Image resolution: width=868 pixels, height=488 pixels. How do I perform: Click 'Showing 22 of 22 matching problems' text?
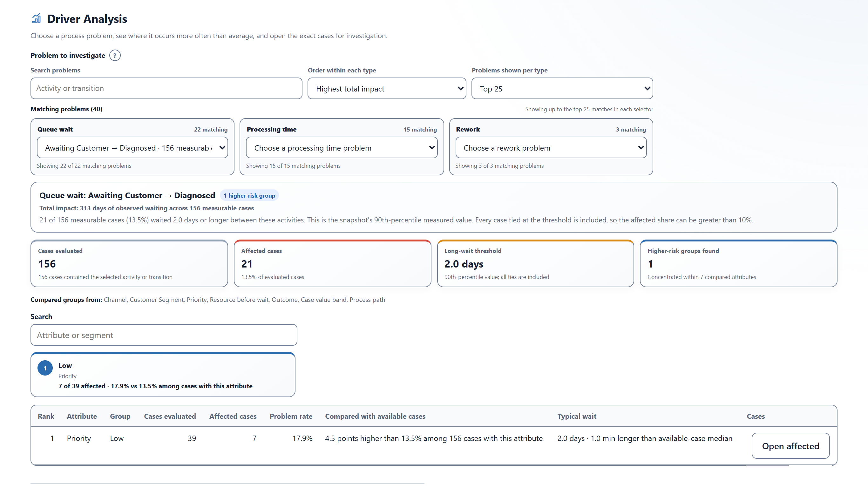(84, 166)
